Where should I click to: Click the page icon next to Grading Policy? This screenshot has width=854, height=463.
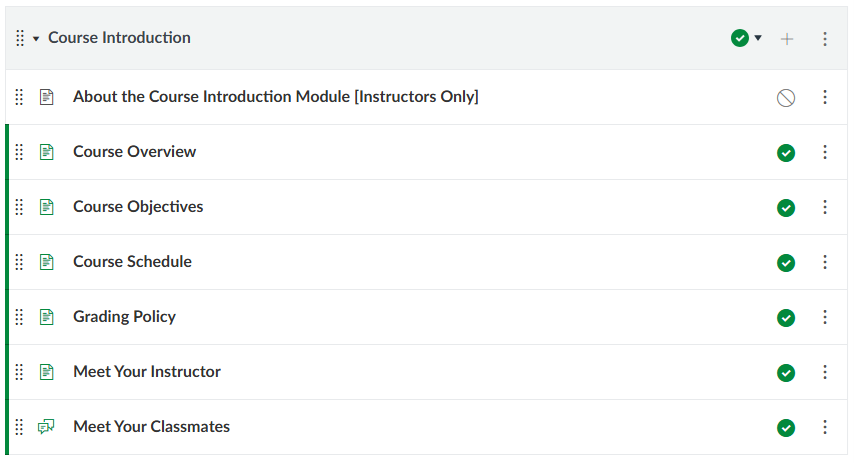[46, 317]
